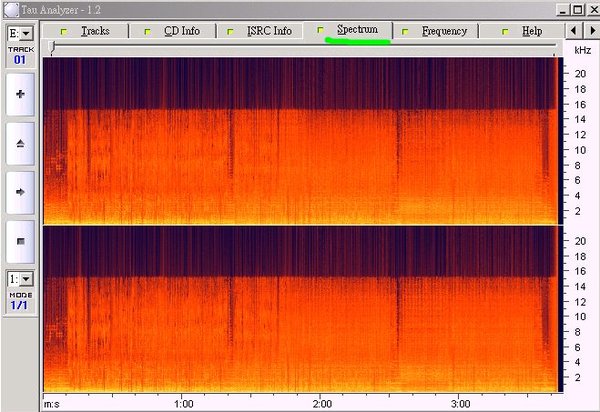Click the 1:00 time axis label
Image resolution: width=600 pixels, height=412 pixels.
(x=184, y=404)
